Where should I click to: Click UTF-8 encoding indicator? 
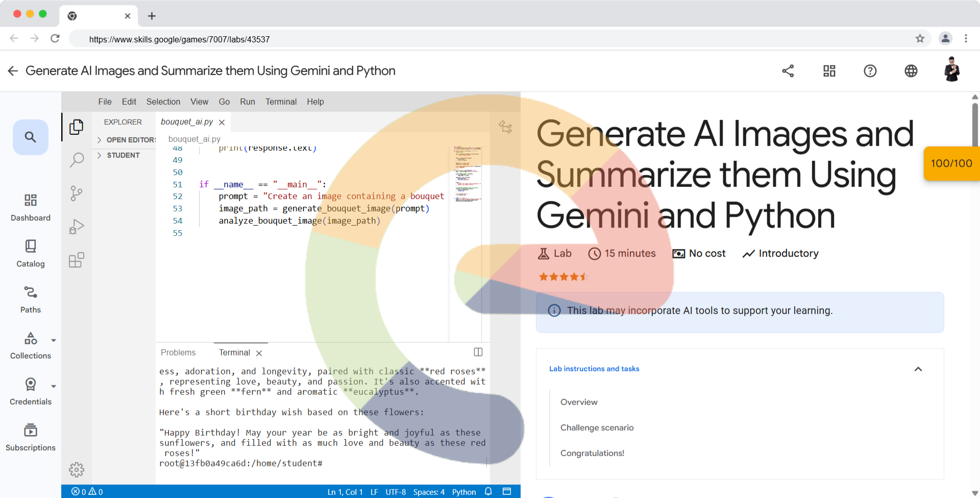point(396,492)
